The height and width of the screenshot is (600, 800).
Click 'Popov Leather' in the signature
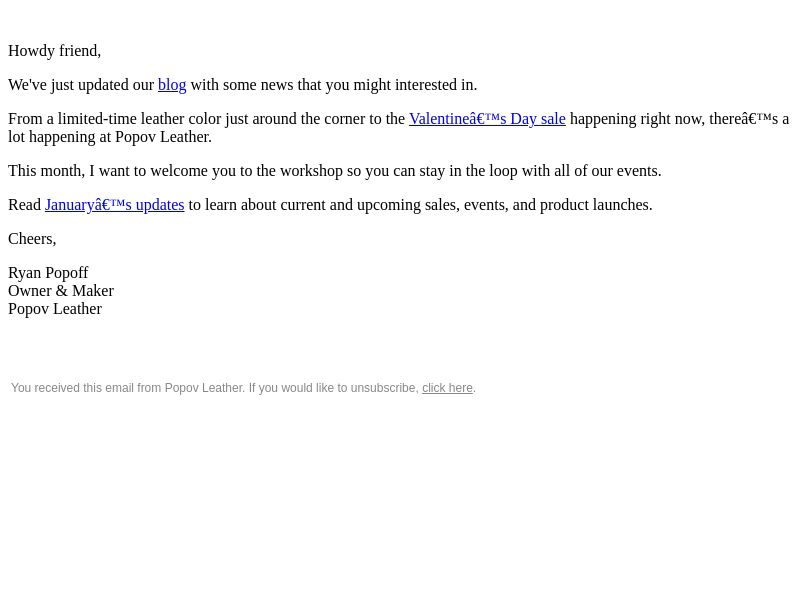click(x=55, y=309)
